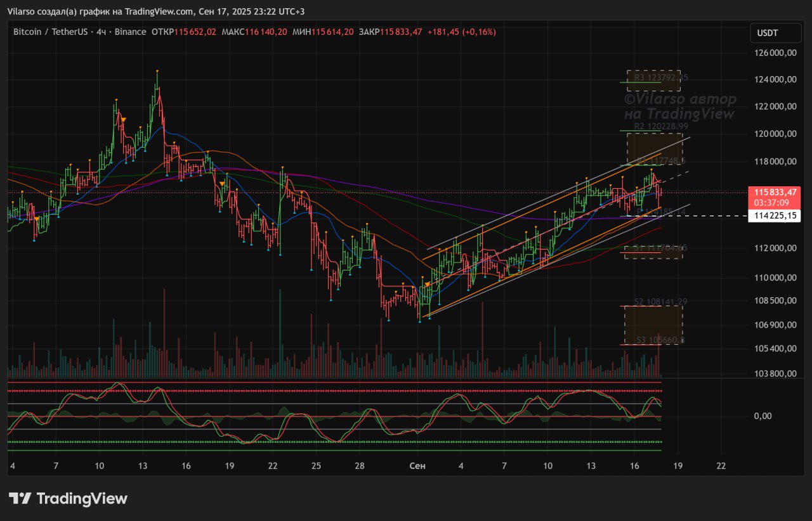The image size is (812, 521).
Task: Click the S2 108141.29 pivot label
Action: pyautogui.click(x=661, y=302)
